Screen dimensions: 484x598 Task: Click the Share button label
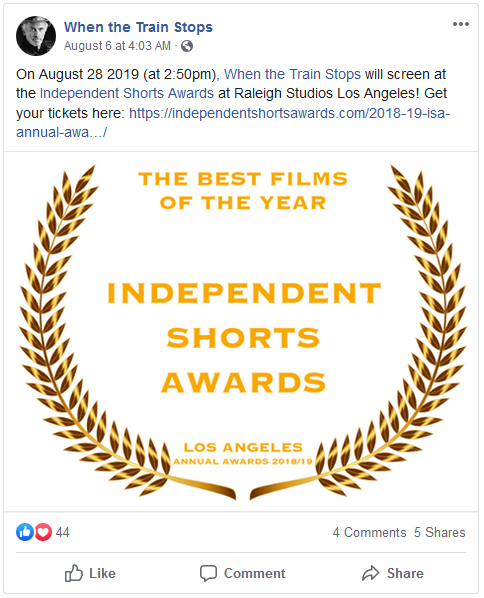pyautogui.click(x=405, y=573)
